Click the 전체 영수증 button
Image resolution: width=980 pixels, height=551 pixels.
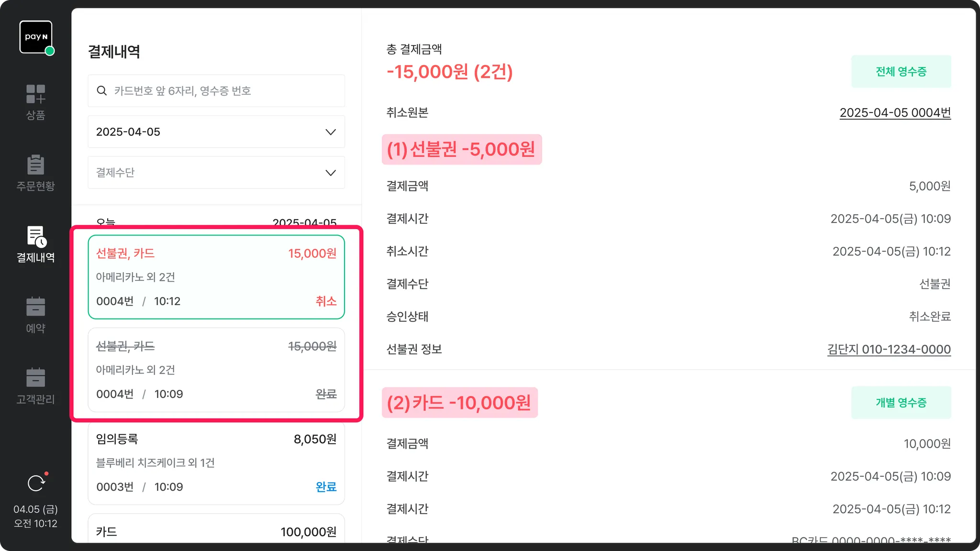point(901,72)
